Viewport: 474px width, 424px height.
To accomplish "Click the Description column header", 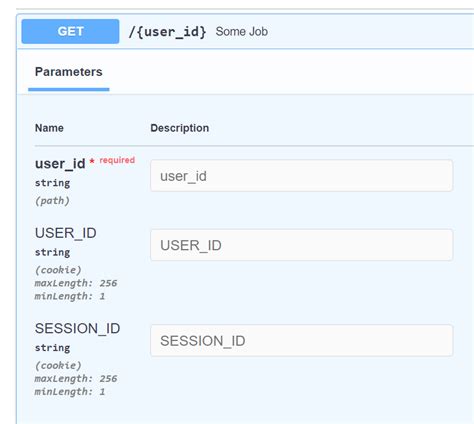I will (180, 128).
